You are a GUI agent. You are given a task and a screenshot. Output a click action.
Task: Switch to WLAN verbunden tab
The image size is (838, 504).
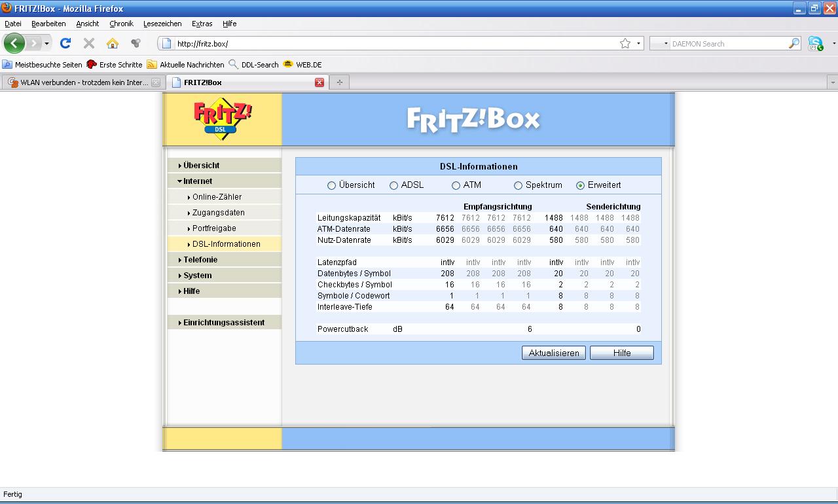[x=83, y=82]
